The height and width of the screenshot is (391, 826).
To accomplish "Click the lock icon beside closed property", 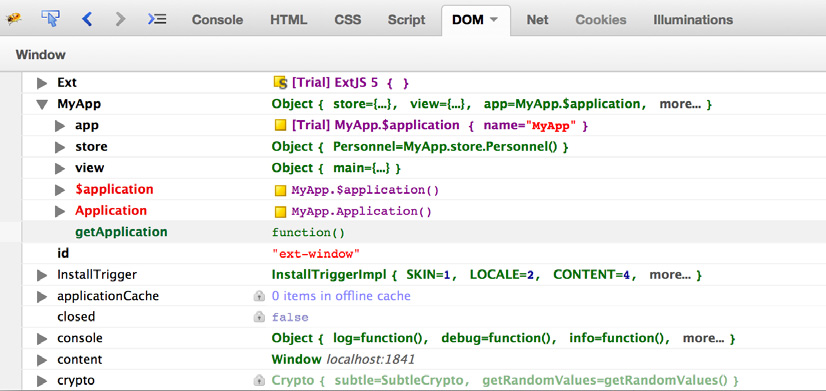I will (x=259, y=317).
